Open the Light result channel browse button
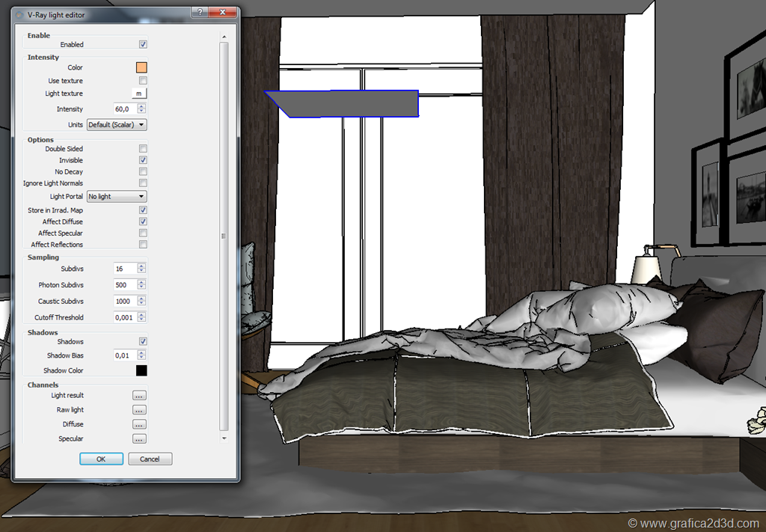Screen dimensions: 766x532 click(139, 395)
